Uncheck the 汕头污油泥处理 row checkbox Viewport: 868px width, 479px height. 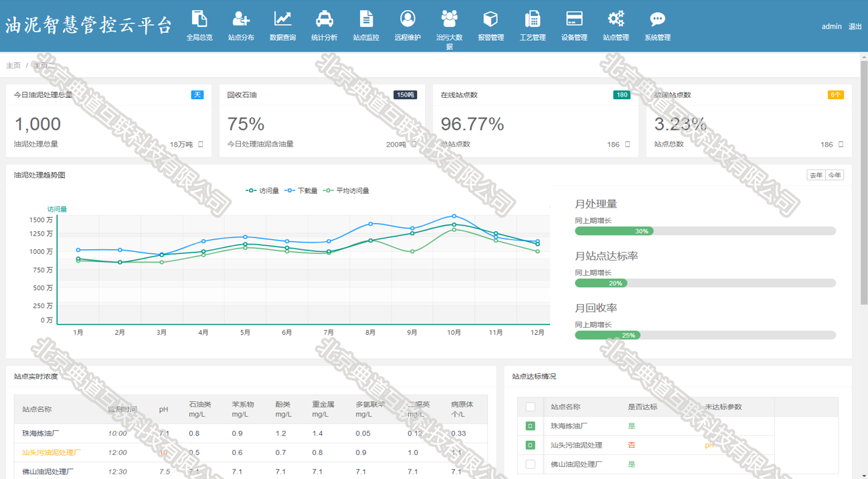click(x=531, y=445)
